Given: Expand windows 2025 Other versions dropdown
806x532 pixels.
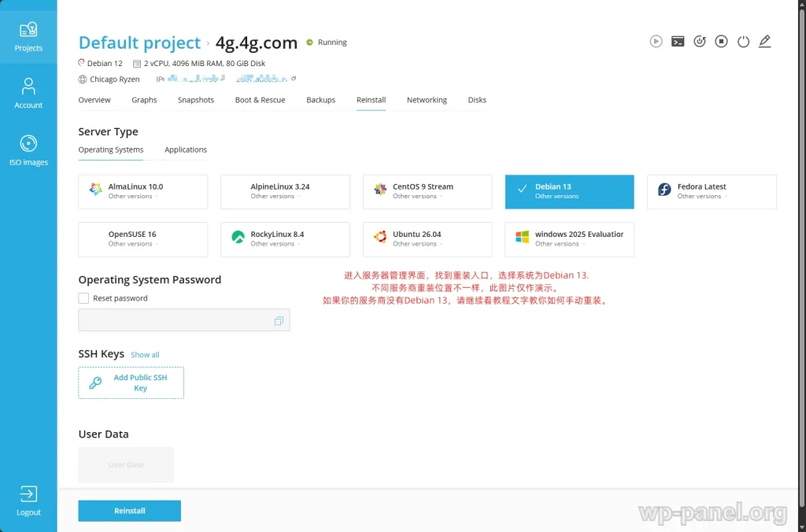Looking at the screenshot, I should click(x=560, y=244).
